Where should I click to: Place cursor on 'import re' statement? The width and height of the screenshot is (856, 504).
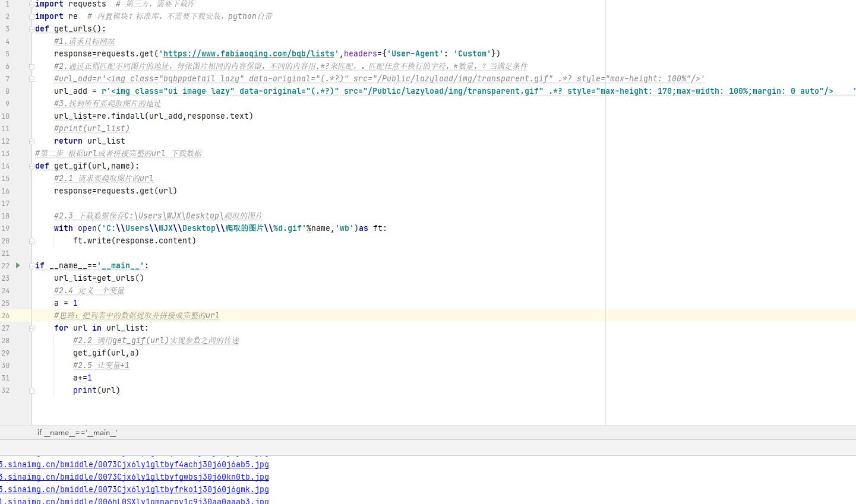(x=56, y=16)
